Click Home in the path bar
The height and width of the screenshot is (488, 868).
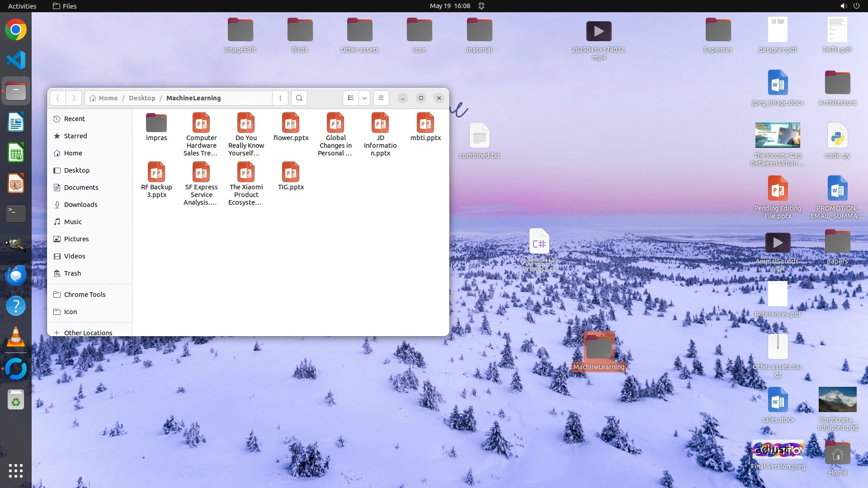[108, 98]
